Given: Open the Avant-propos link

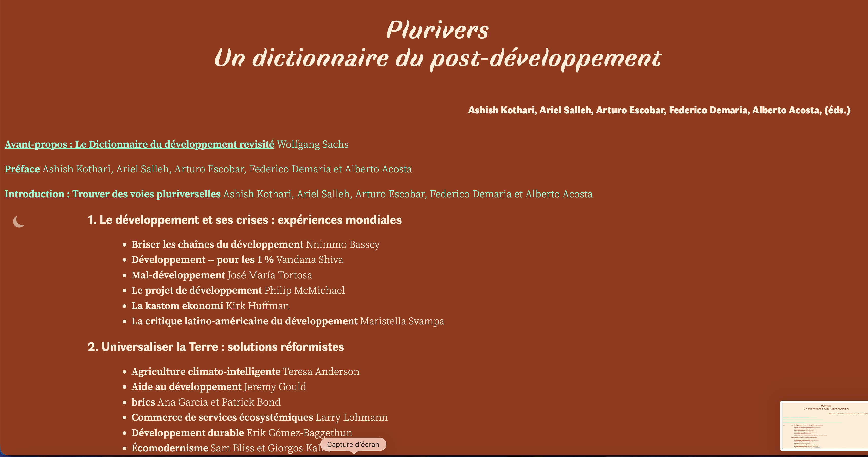Looking at the screenshot, I should point(139,144).
